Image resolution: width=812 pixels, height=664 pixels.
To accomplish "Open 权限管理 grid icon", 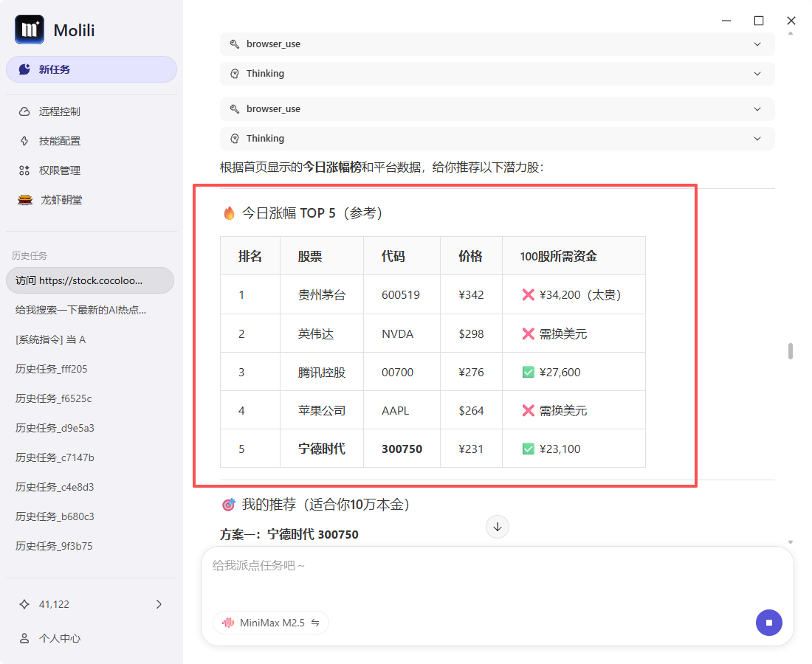I will click(24, 170).
